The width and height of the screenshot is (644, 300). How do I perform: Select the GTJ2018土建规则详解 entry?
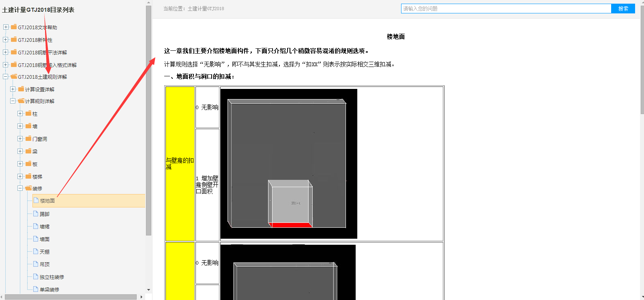tap(42, 77)
